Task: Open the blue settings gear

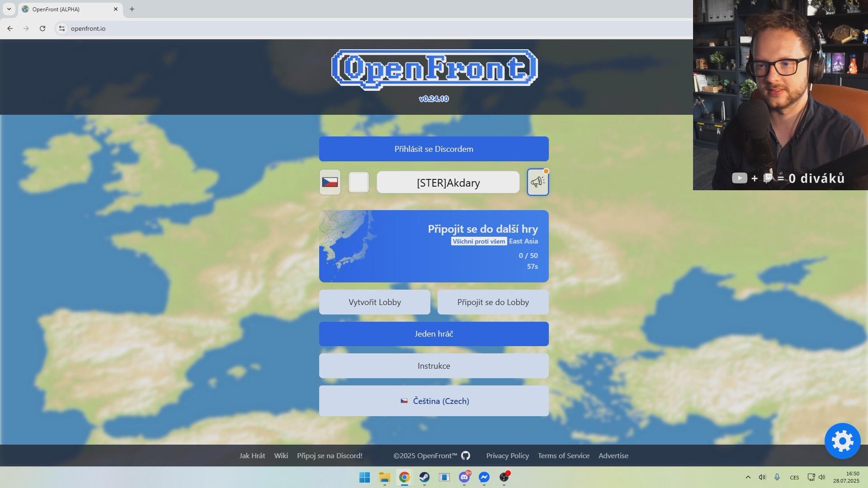Action: [x=842, y=441]
